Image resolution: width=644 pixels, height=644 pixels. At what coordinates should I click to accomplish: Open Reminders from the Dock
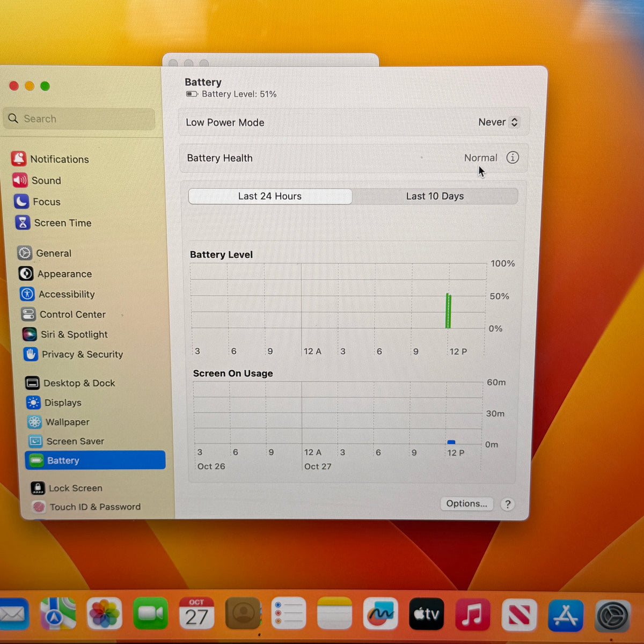point(289,613)
